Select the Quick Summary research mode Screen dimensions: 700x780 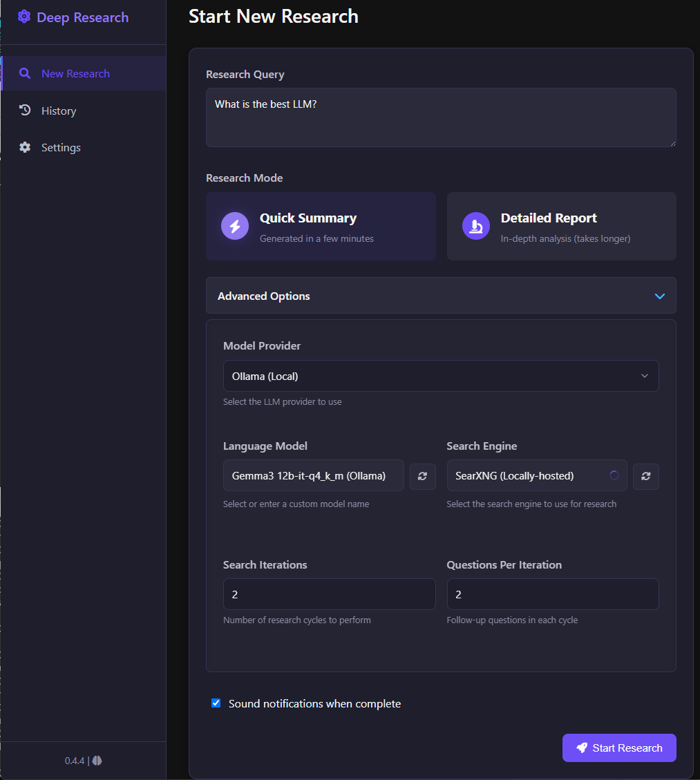[321, 227]
